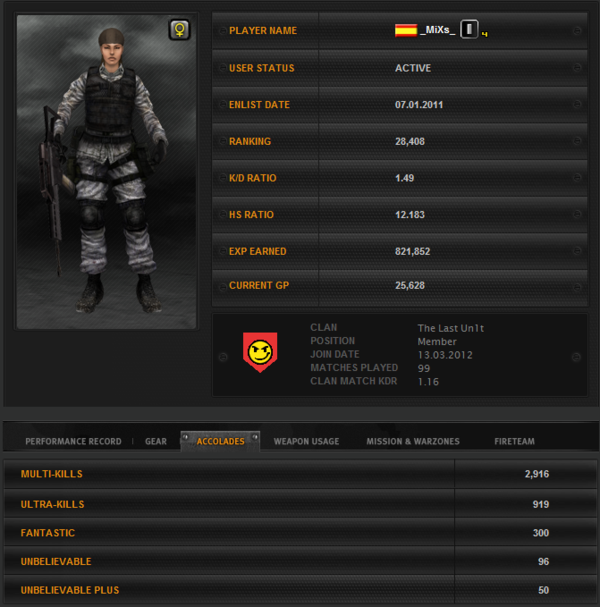The width and height of the screenshot is (600, 607).
Task: Click the RANKING label
Action: pyautogui.click(x=250, y=141)
